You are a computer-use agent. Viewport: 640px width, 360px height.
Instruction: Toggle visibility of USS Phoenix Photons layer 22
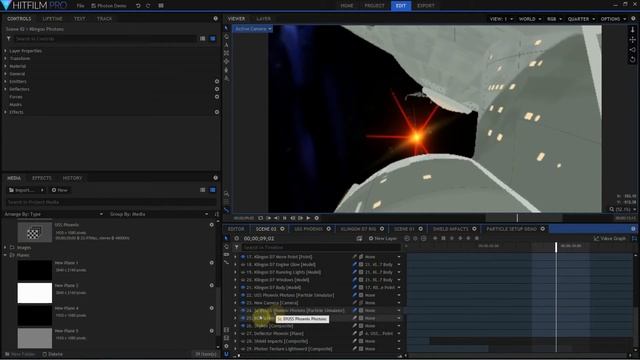(243, 295)
